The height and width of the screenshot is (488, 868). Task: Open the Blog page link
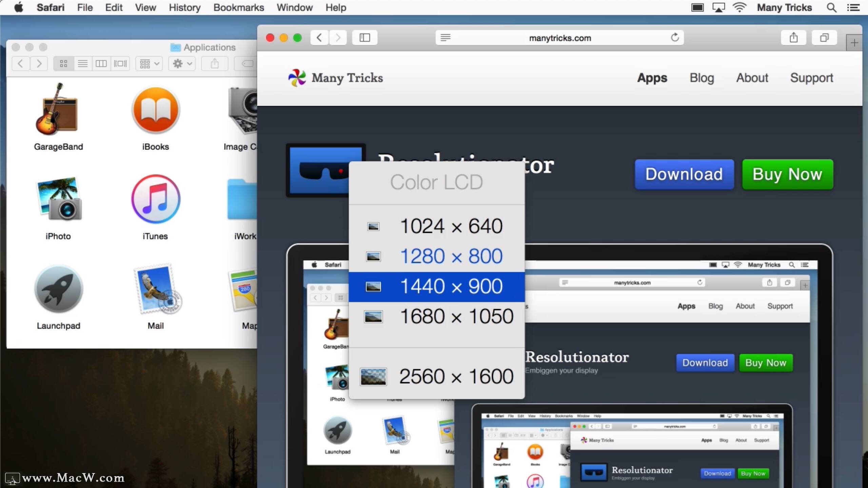702,78
